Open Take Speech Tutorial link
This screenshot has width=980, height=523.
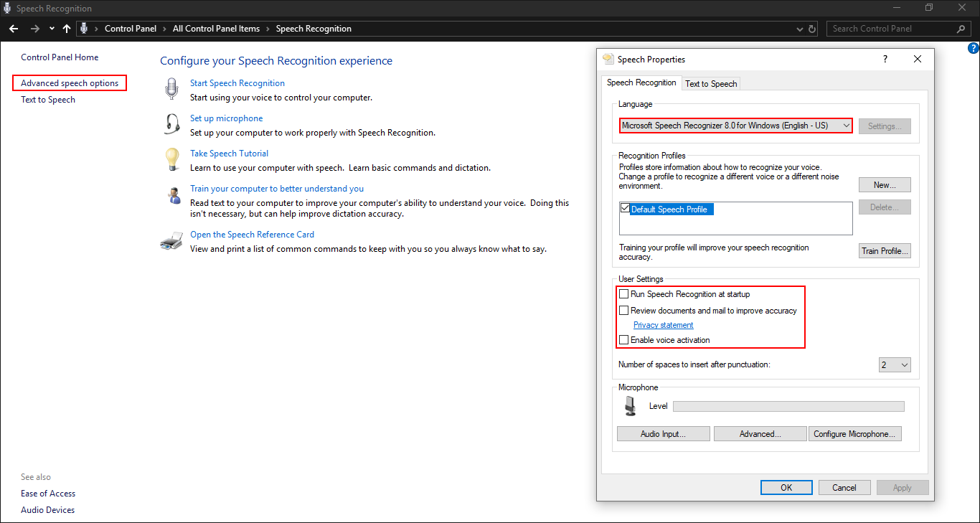pyautogui.click(x=229, y=154)
